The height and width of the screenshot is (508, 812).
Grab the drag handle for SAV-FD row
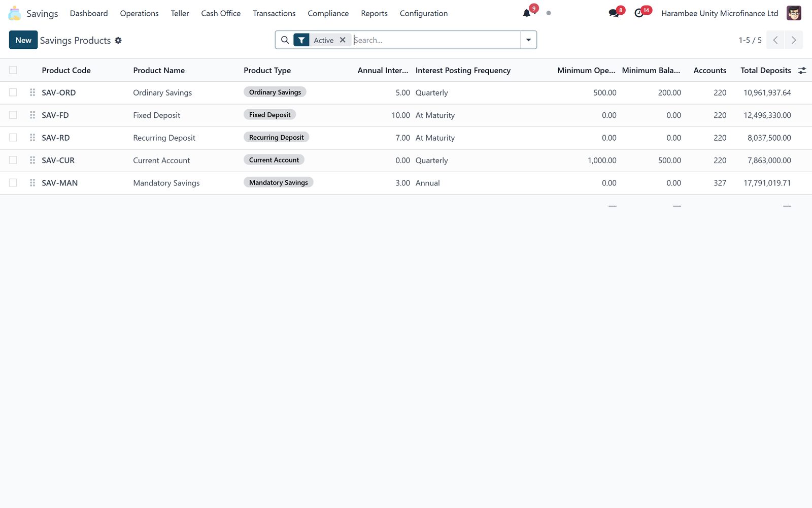pos(32,115)
